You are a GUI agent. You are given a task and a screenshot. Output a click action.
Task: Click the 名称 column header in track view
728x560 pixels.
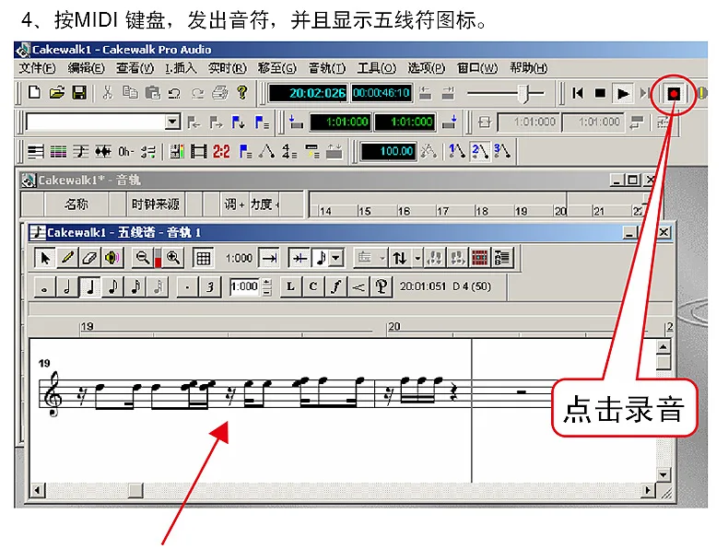coord(76,204)
